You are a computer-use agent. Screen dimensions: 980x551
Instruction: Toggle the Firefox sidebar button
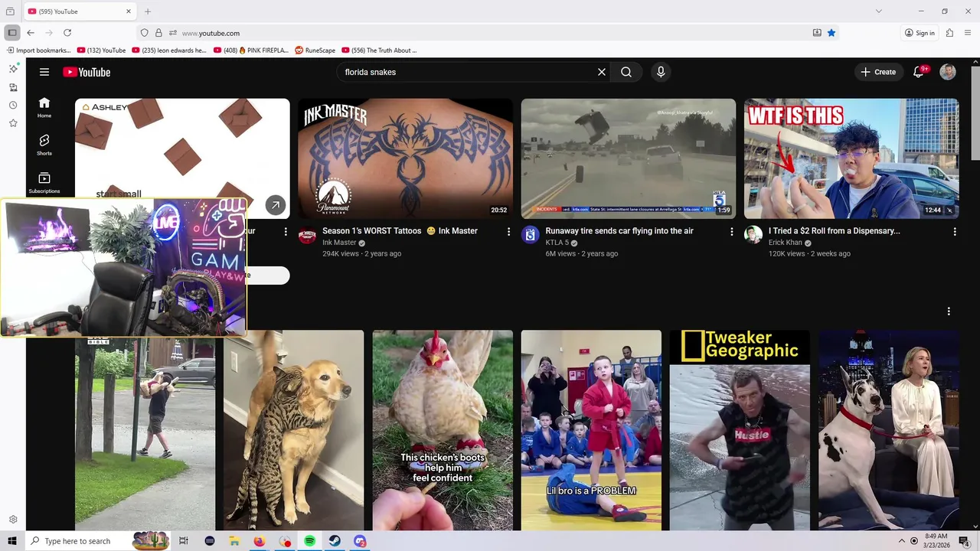tap(12, 33)
